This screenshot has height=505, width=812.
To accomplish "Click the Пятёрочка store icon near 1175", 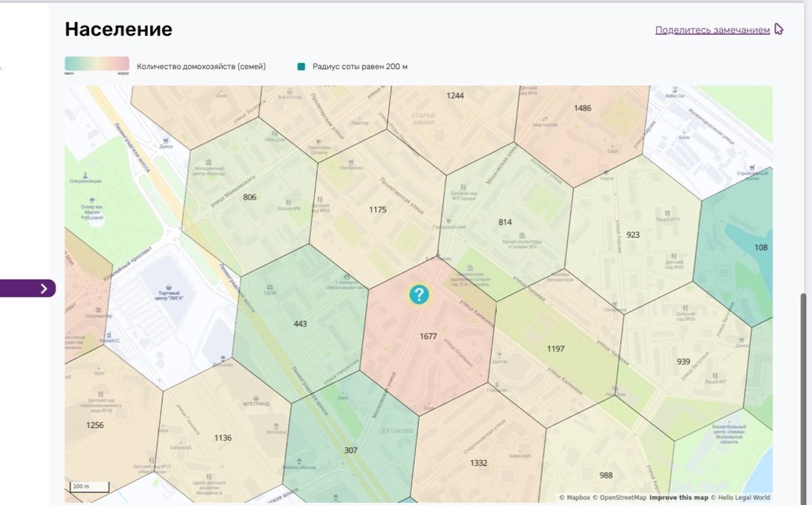I will click(351, 161).
